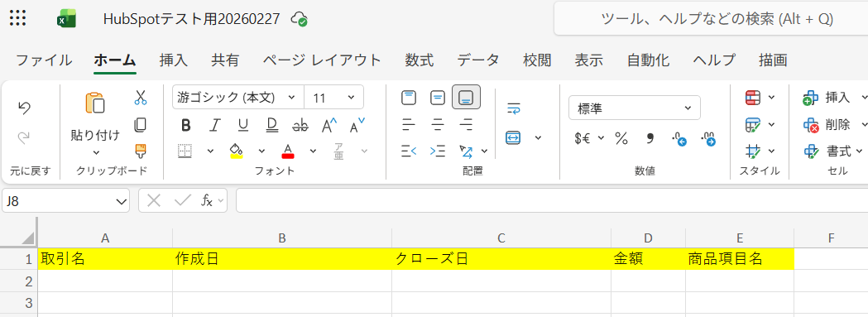The height and width of the screenshot is (317, 868).
Task: Expand the paste options arrow
Action: click(96, 152)
